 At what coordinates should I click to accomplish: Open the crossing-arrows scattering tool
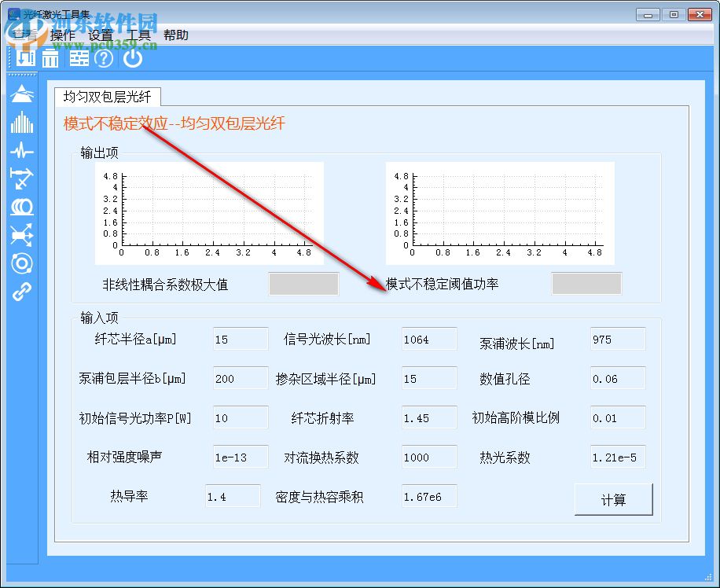[21, 235]
